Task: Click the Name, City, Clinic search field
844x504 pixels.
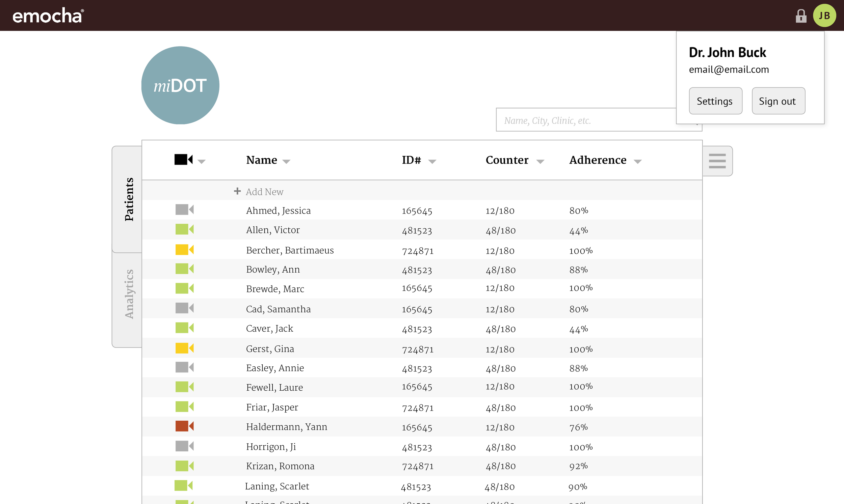Action: [x=586, y=120]
